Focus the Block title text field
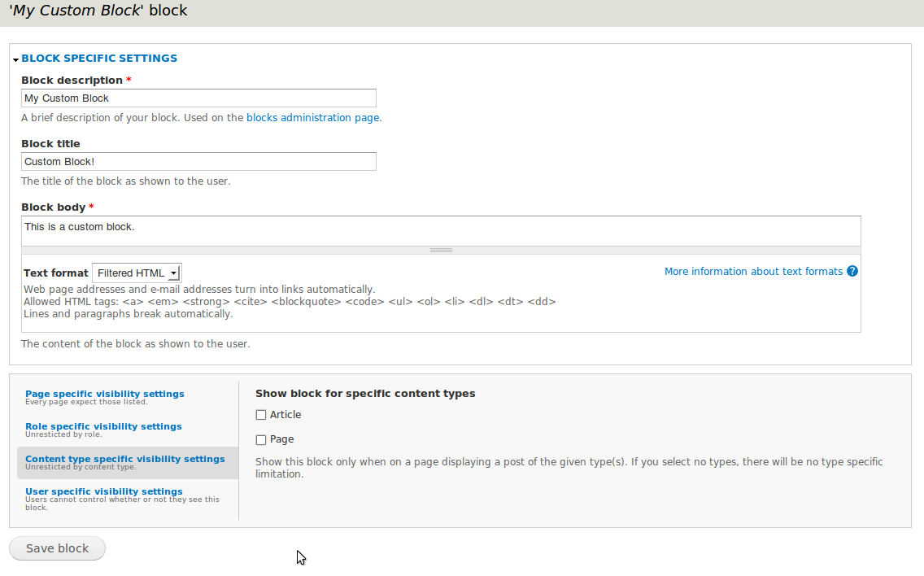This screenshot has width=924, height=576. tap(198, 161)
